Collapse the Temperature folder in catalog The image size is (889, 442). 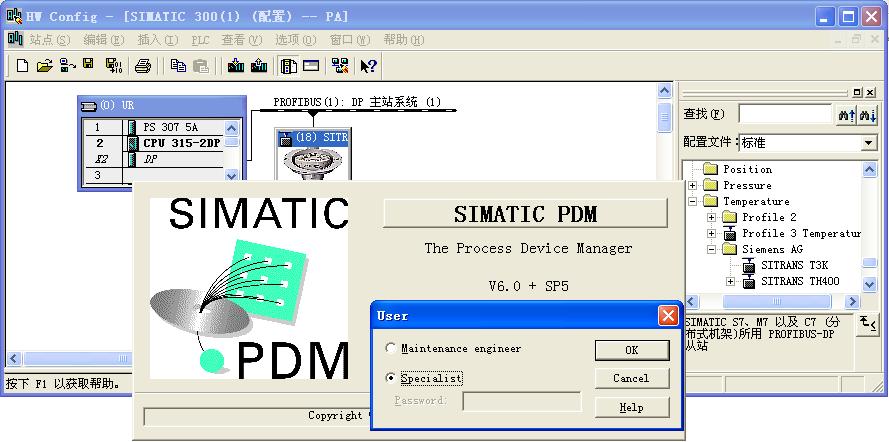coord(692,201)
